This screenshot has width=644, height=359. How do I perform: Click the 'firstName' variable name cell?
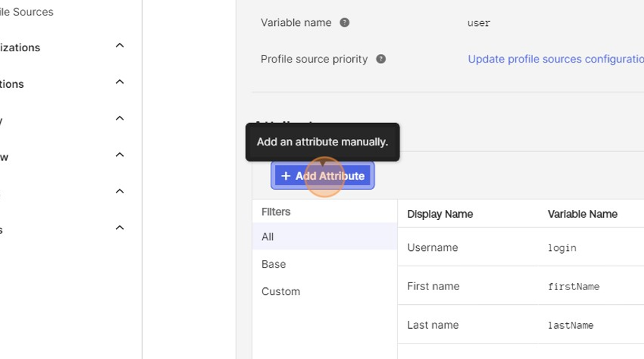pyautogui.click(x=574, y=287)
